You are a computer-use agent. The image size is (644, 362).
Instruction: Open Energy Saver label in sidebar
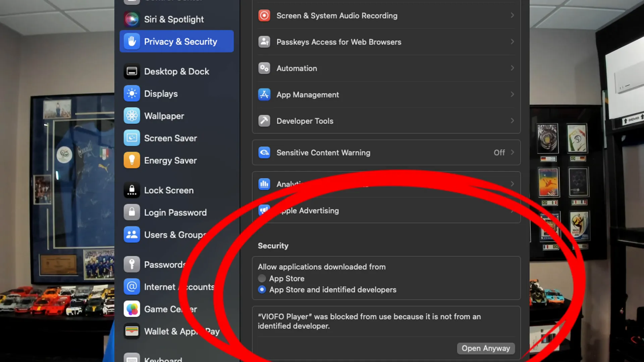point(170,161)
